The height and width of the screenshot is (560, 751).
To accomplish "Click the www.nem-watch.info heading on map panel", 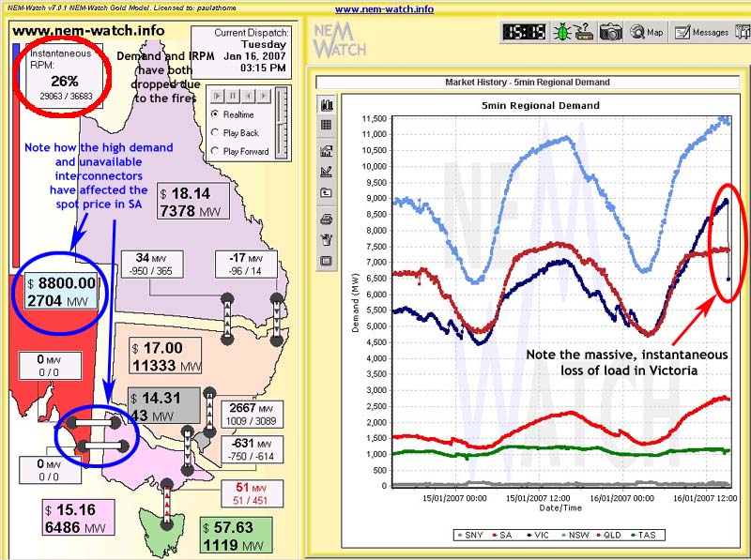I will coord(88,31).
